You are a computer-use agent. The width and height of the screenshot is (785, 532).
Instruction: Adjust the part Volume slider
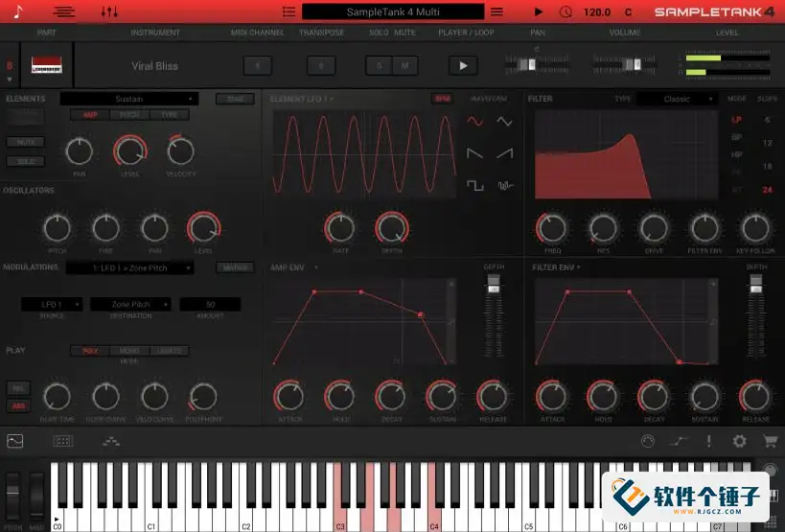click(624, 65)
